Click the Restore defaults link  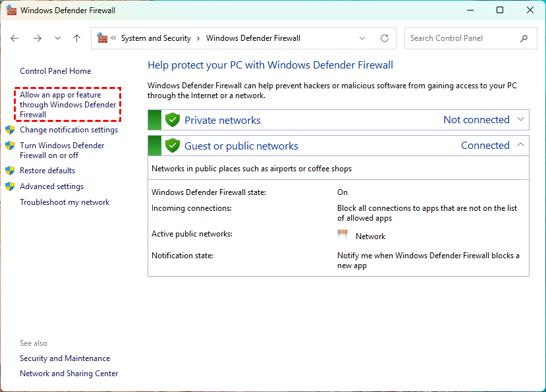[x=47, y=171]
